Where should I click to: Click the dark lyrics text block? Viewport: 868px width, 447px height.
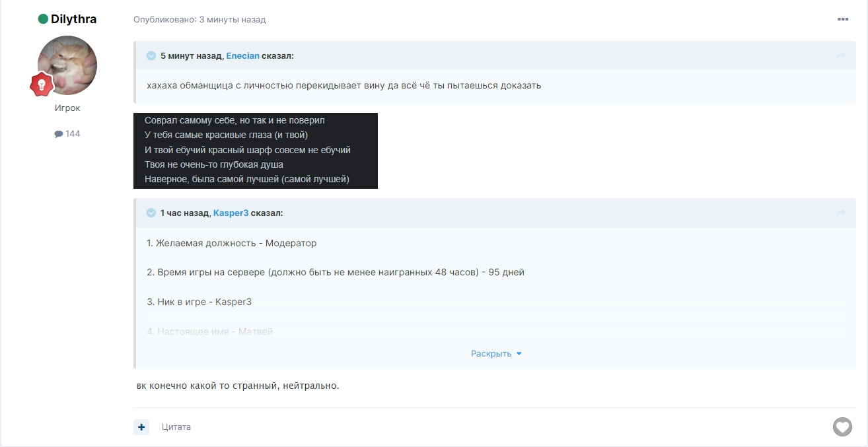coord(255,151)
